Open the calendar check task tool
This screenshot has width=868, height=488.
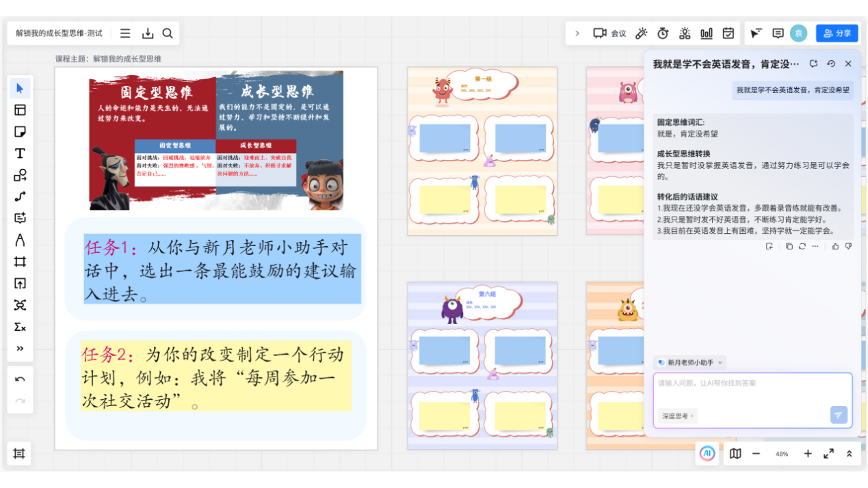pyautogui.click(x=728, y=33)
